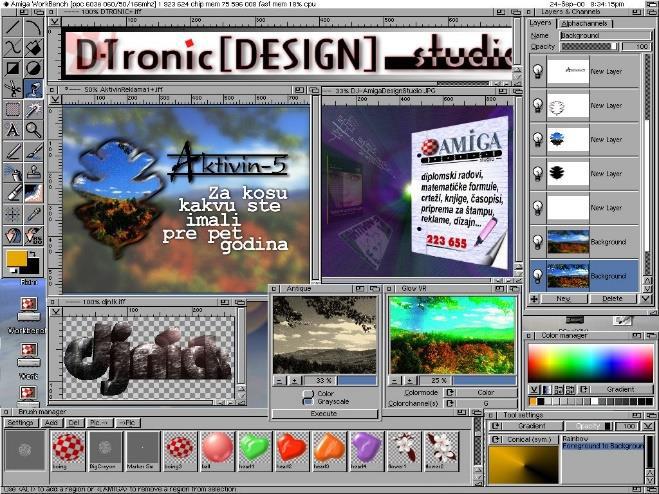Click Execute in the Antique window
The height and width of the screenshot is (494, 659).
(324, 414)
